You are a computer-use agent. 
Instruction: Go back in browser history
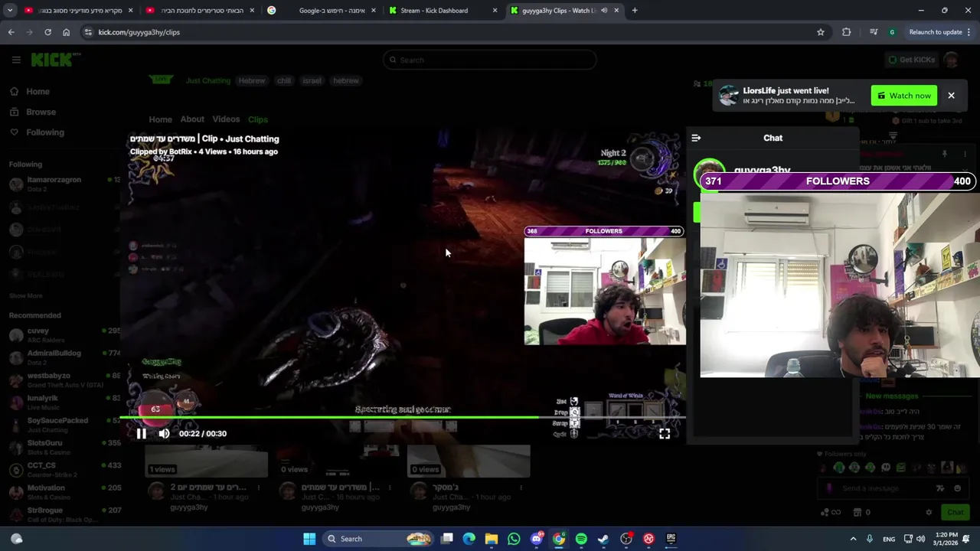(x=11, y=32)
